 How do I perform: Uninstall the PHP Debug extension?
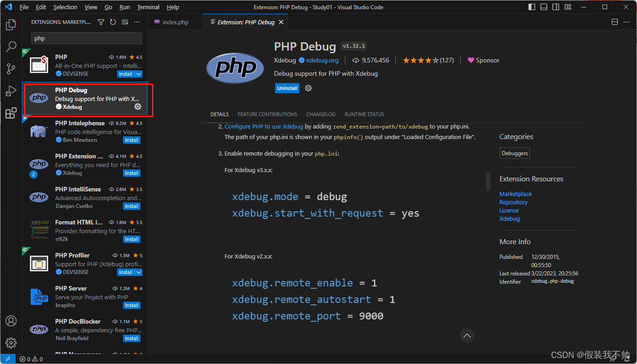coord(287,88)
